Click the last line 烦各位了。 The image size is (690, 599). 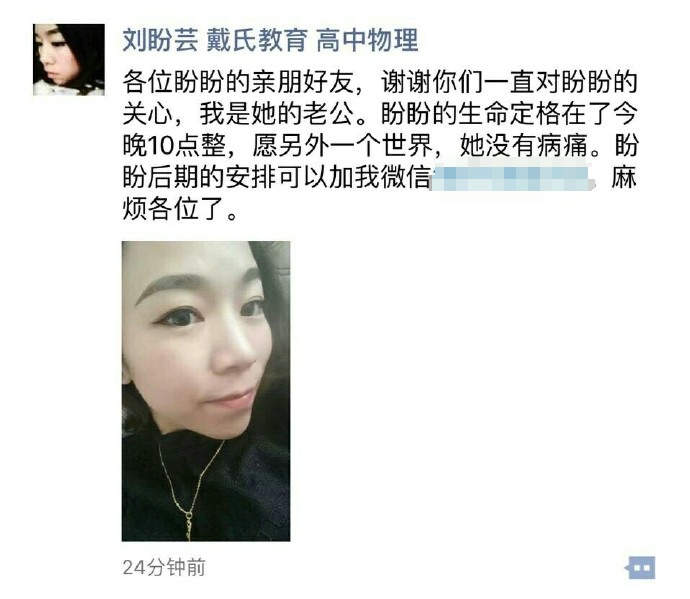[x=180, y=209]
